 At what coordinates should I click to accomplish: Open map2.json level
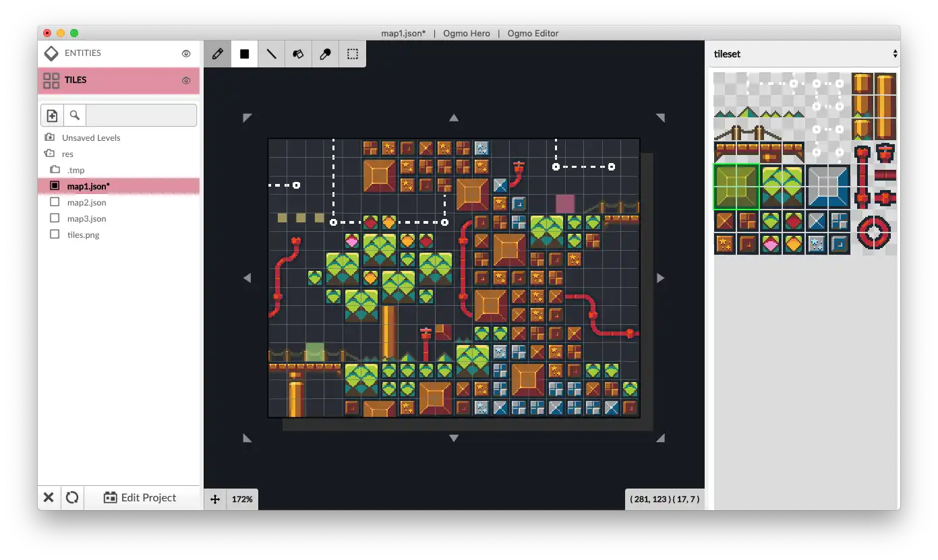pos(119,202)
